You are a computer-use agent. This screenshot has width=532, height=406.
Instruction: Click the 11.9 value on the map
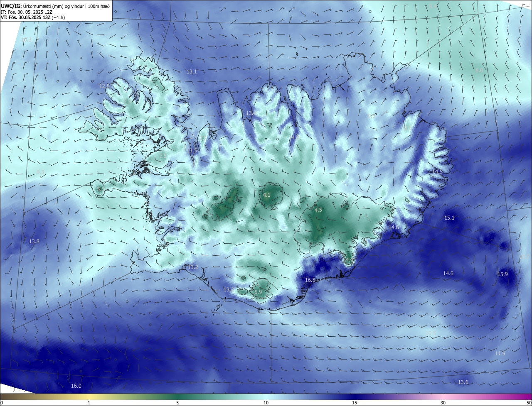pos(500,354)
